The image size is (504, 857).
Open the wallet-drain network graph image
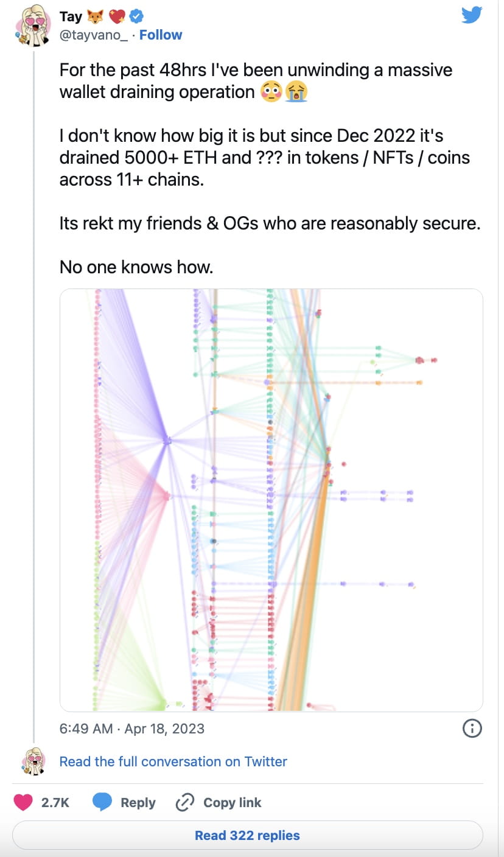269,502
